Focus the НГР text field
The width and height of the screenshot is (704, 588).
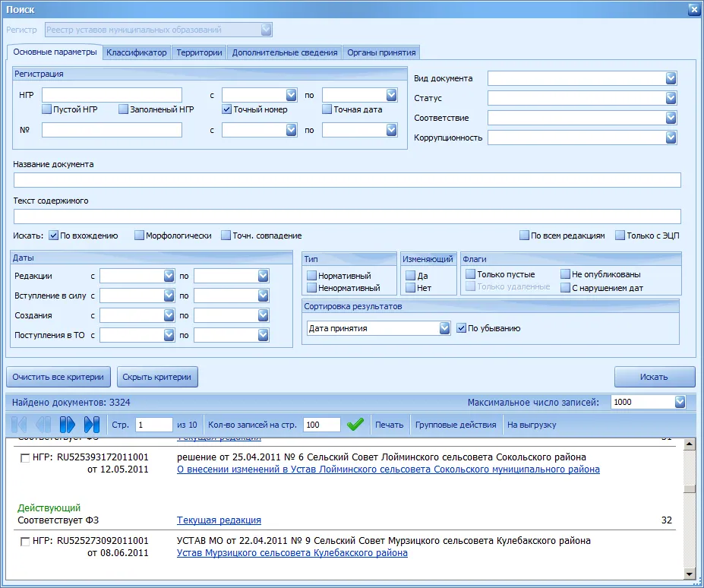[x=112, y=95]
